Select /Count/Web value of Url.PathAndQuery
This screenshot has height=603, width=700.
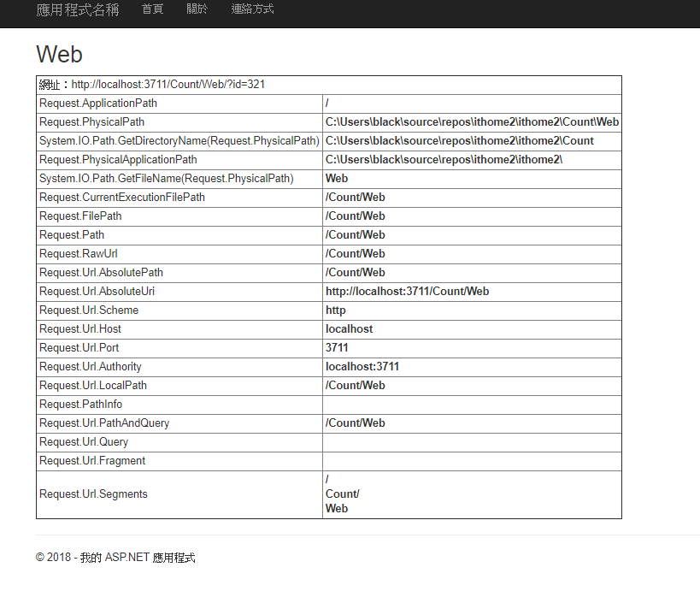click(355, 423)
